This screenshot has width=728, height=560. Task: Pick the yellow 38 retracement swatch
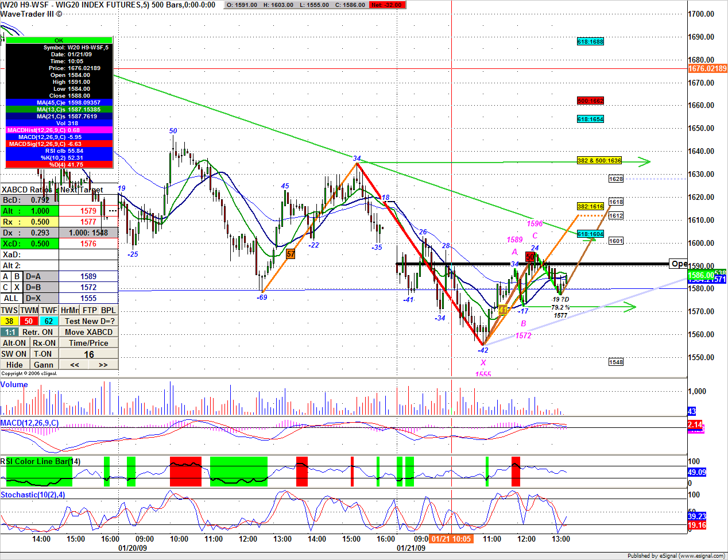[10, 321]
